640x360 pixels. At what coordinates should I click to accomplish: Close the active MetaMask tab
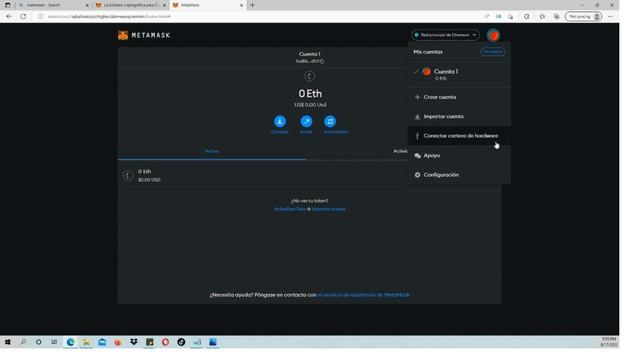pyautogui.click(x=241, y=5)
